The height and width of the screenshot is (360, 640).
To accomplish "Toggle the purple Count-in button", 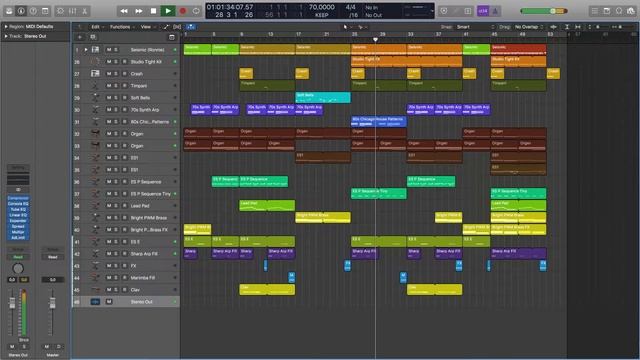I will point(483,11).
